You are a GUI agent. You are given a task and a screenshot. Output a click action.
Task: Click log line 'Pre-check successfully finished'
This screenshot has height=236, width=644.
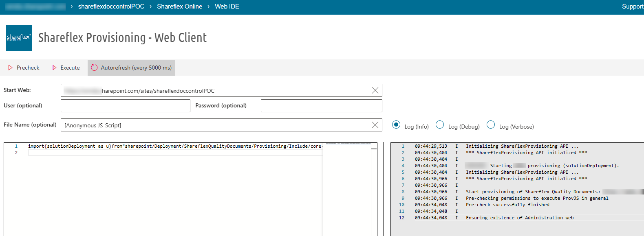click(507, 205)
